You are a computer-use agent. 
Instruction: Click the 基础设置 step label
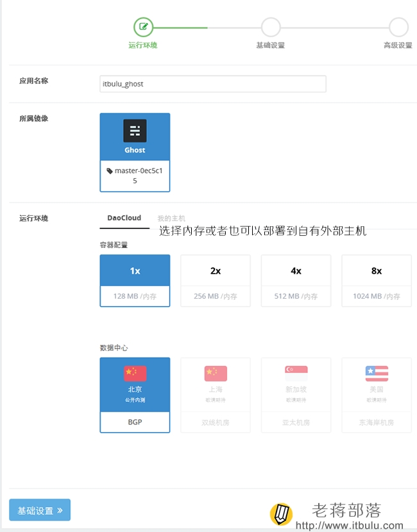click(x=270, y=45)
